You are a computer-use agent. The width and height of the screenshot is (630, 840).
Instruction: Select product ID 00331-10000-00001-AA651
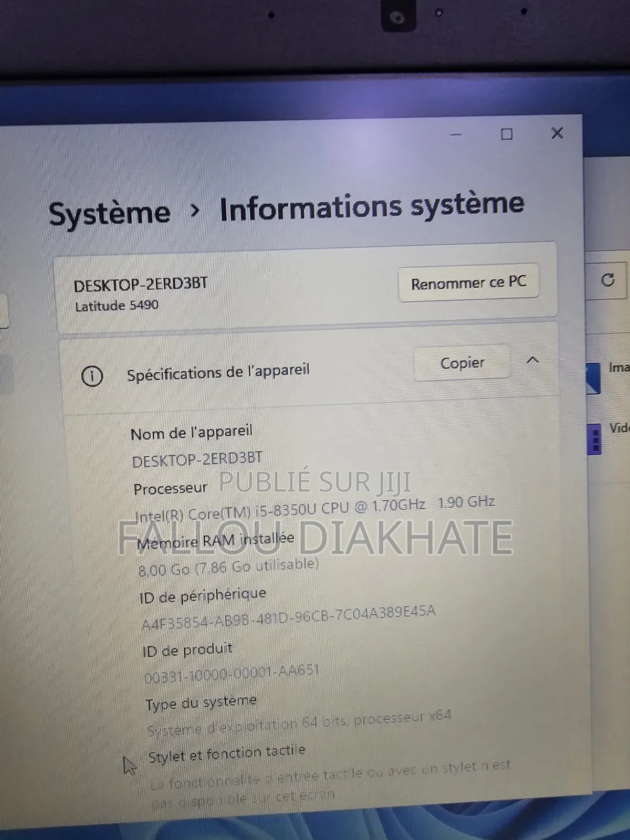pos(232,674)
